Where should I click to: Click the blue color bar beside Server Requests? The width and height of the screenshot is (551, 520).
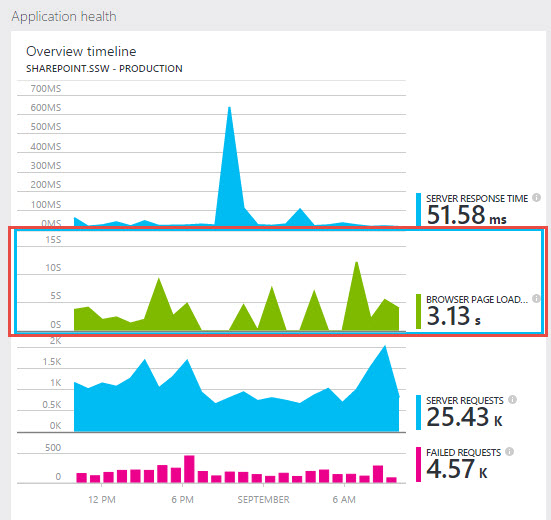418,412
